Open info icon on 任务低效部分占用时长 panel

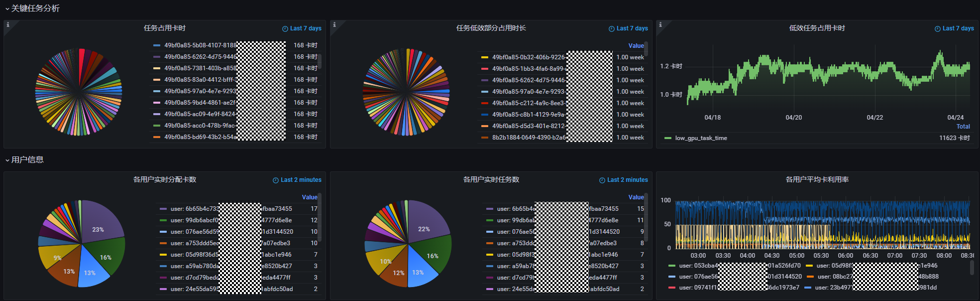coord(334,24)
